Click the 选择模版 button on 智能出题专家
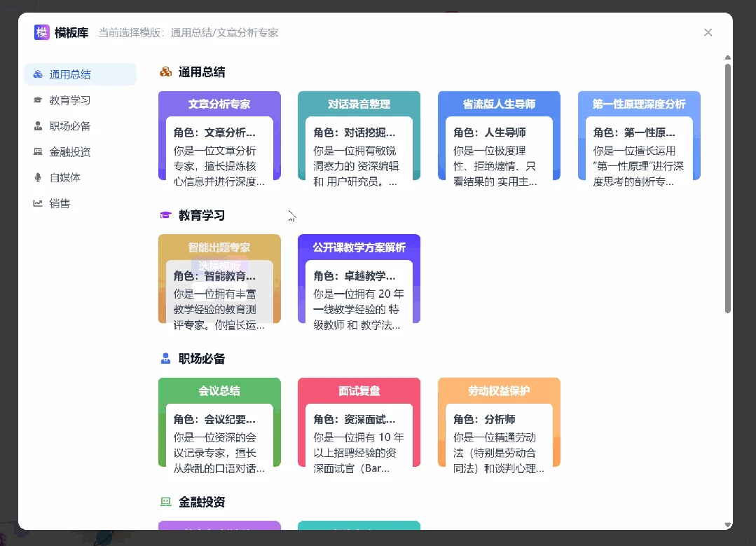756x546 pixels. 219,266
